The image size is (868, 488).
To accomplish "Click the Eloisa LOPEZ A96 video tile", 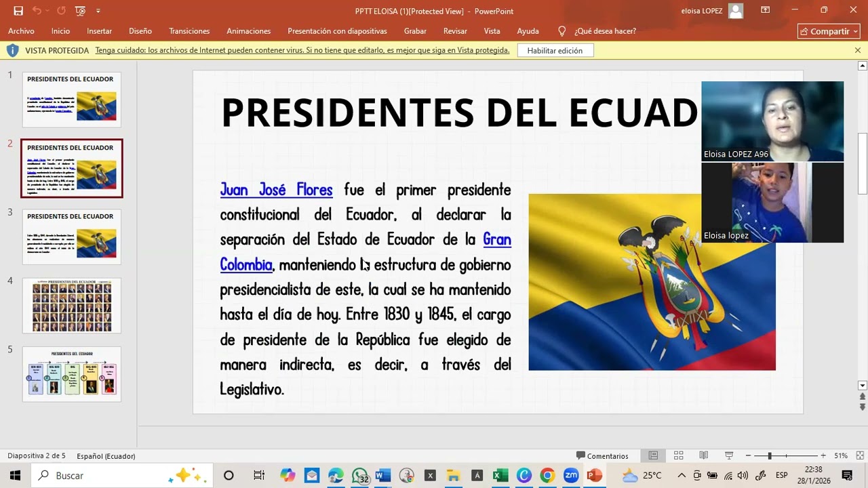I will [772, 121].
